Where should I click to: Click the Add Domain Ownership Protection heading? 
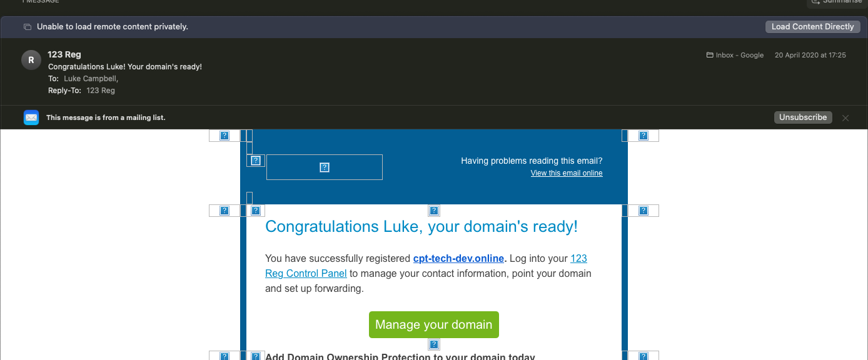(x=400, y=356)
